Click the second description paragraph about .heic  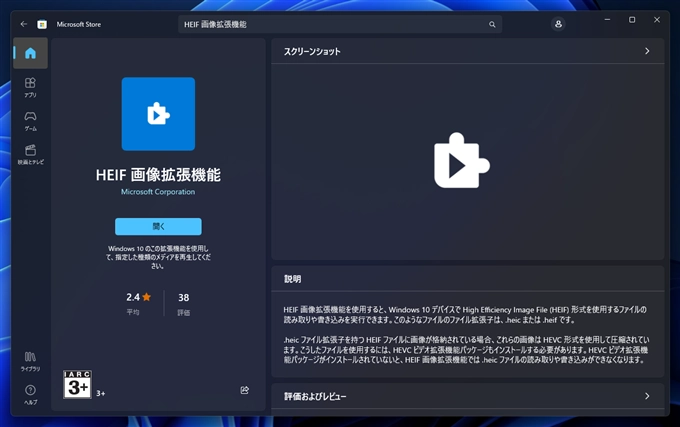pos(466,349)
